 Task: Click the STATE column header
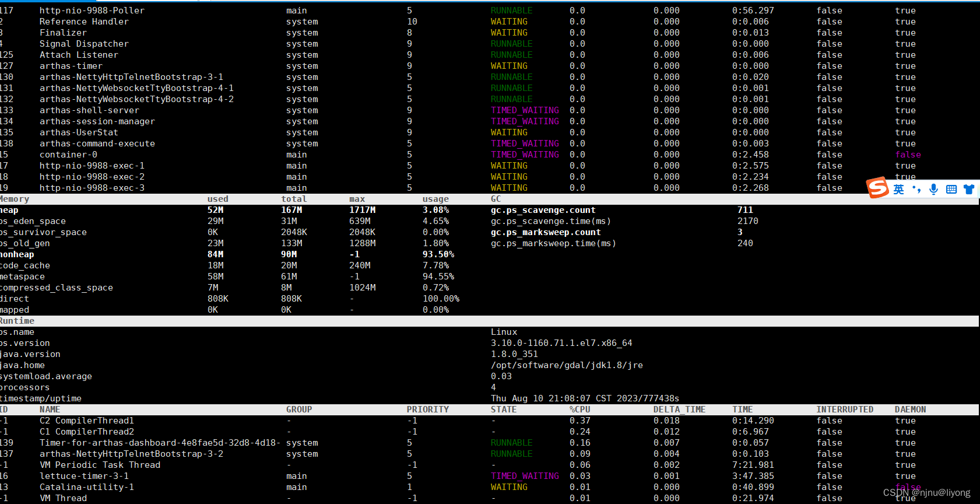[504, 409]
